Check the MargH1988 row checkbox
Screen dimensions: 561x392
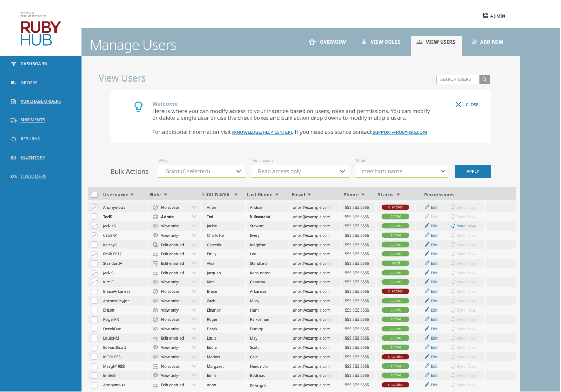(x=94, y=366)
